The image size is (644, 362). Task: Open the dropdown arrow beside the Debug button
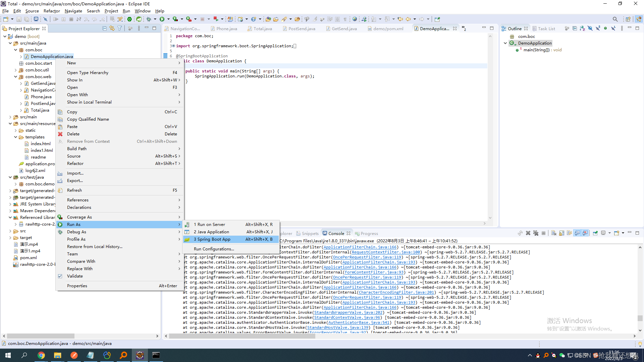(155, 19)
